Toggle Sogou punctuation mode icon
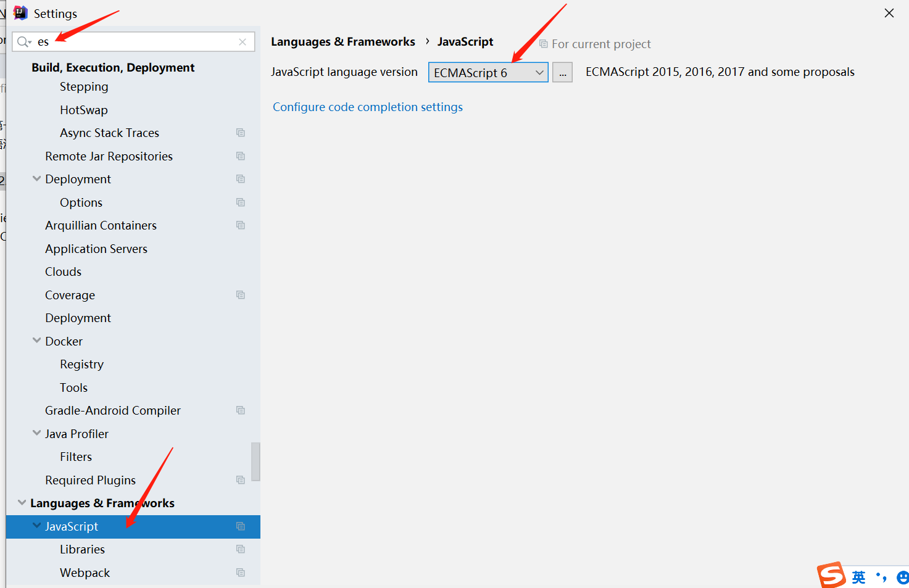 [x=881, y=578]
